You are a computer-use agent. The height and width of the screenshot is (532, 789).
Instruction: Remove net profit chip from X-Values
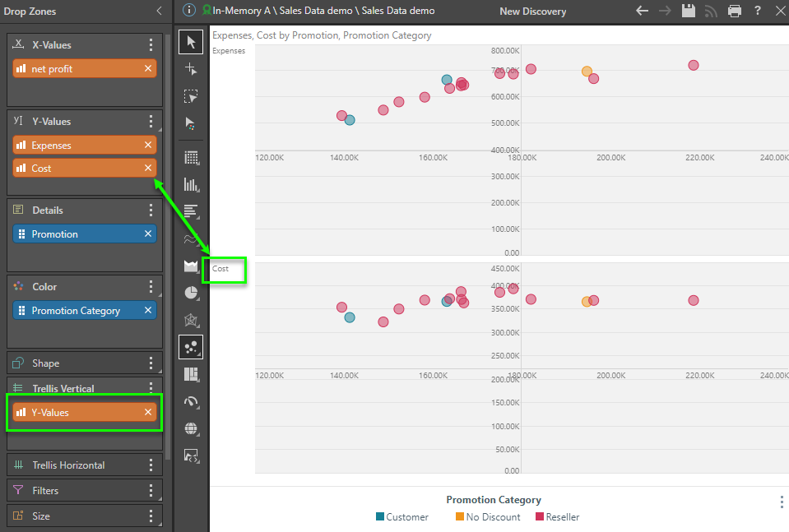(x=148, y=69)
